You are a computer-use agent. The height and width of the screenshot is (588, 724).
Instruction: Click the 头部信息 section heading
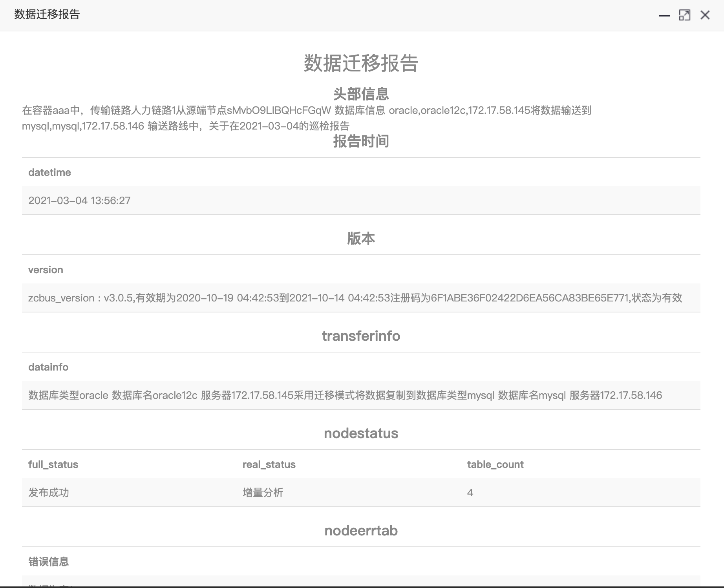(x=361, y=94)
